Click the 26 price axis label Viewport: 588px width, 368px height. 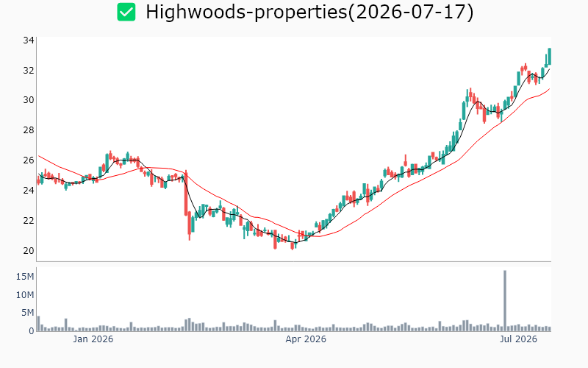29,160
